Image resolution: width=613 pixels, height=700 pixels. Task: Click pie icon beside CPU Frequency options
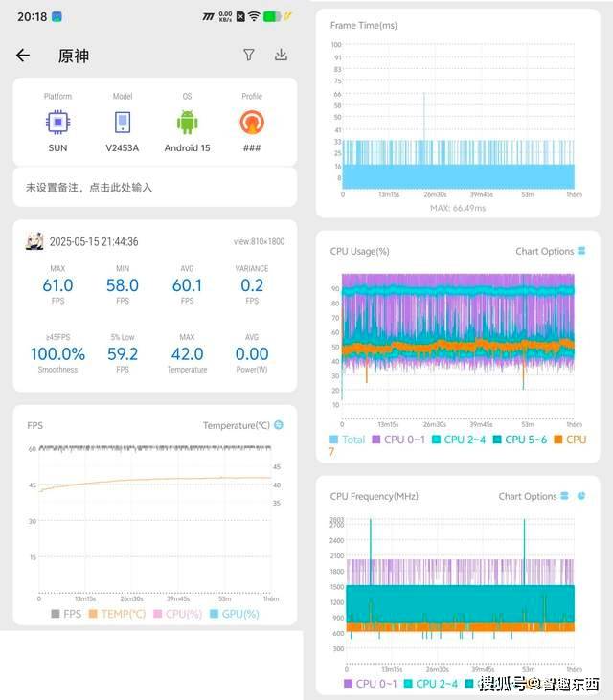click(581, 495)
